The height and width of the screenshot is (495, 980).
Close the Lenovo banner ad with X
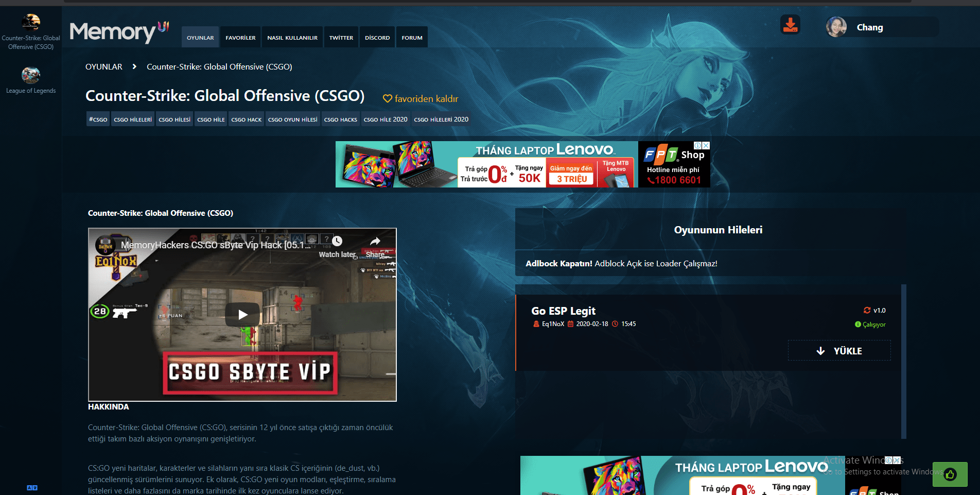[x=706, y=146]
